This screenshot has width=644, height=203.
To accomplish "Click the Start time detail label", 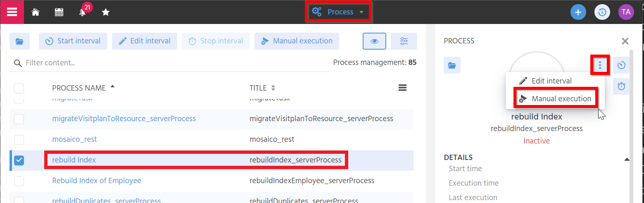I will click(x=465, y=169).
